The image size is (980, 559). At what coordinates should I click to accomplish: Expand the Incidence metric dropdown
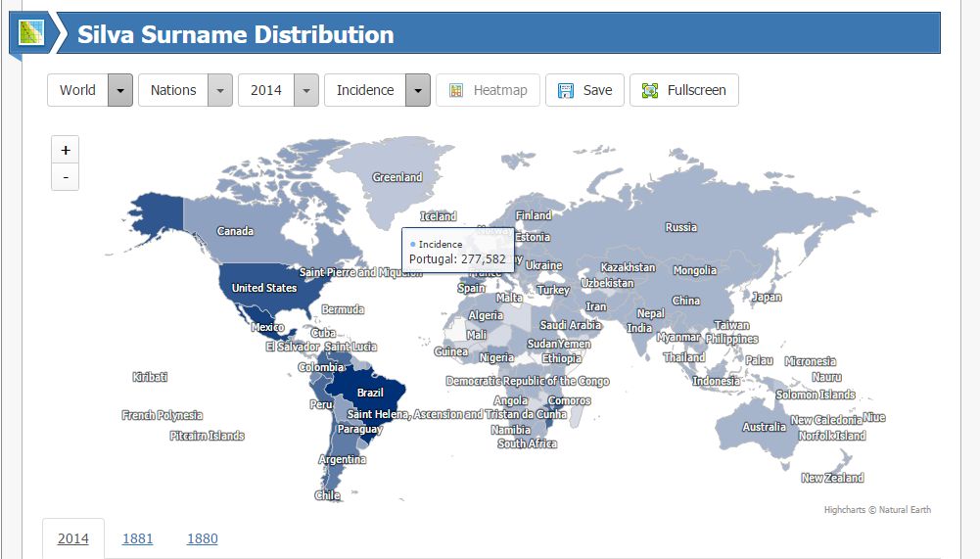[x=418, y=90]
